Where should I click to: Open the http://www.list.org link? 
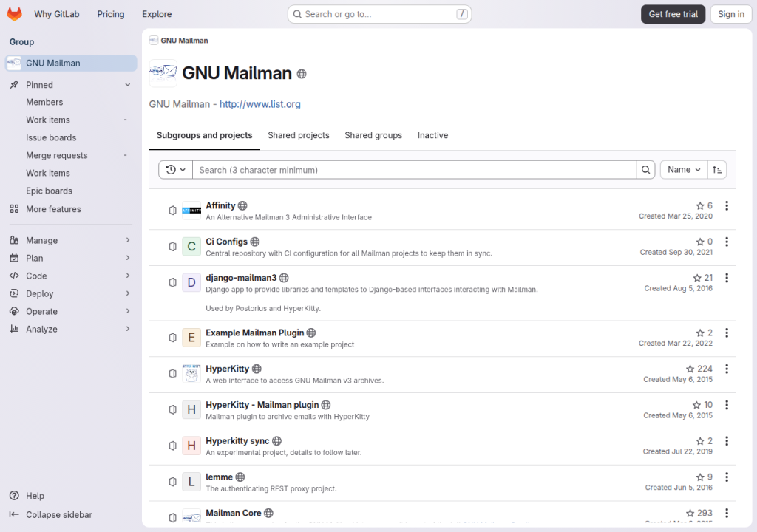coord(259,104)
